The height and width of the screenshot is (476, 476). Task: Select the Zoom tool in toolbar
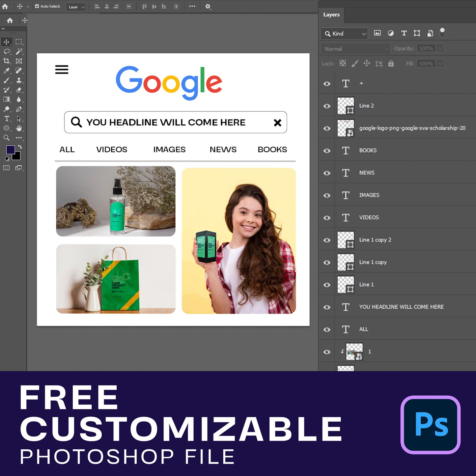coord(6,138)
